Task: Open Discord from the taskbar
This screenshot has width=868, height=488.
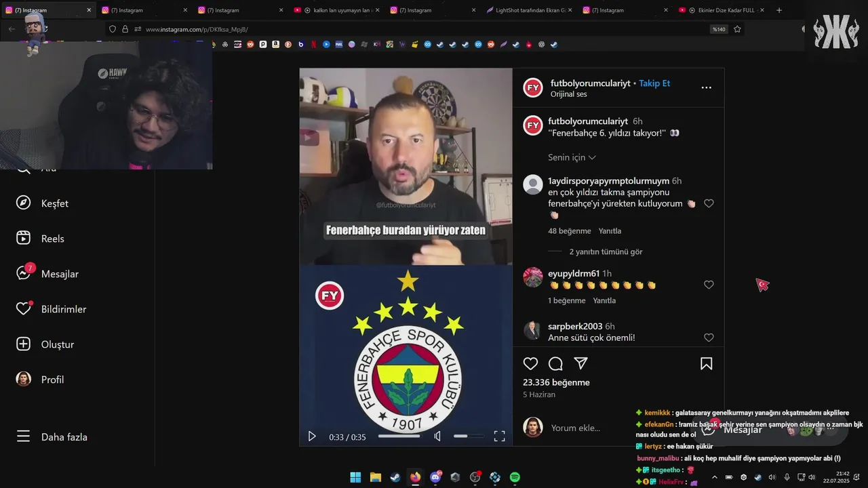Action: (x=435, y=477)
